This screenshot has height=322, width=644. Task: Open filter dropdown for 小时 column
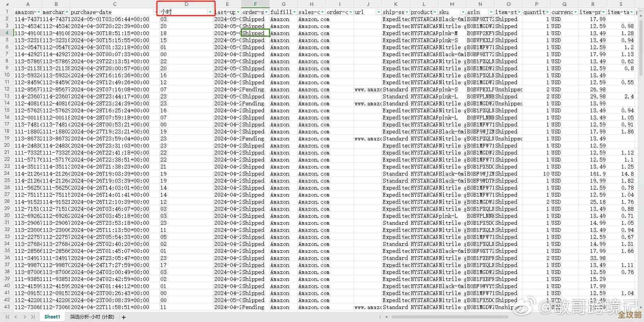pyautogui.click(x=210, y=12)
